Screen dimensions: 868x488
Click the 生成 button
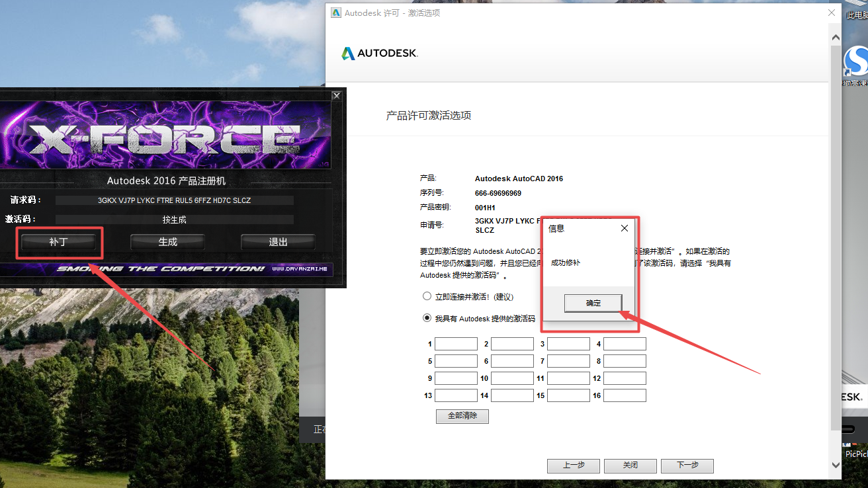tap(167, 242)
